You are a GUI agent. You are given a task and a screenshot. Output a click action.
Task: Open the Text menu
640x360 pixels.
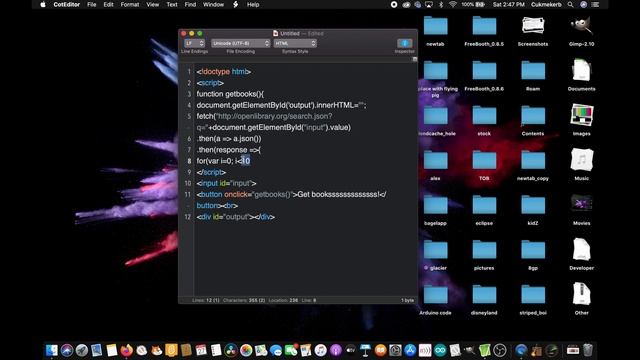click(x=172, y=4)
